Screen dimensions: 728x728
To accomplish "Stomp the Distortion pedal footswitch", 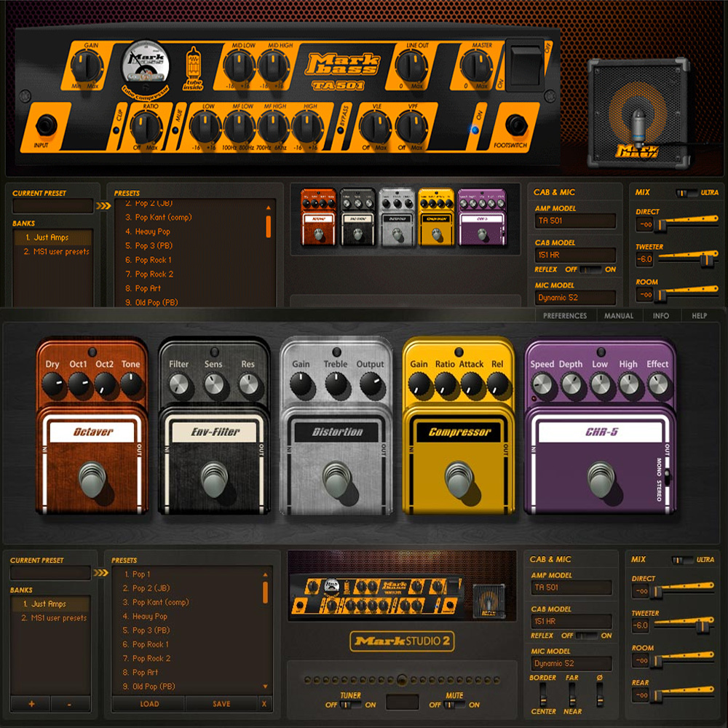I will [337, 479].
